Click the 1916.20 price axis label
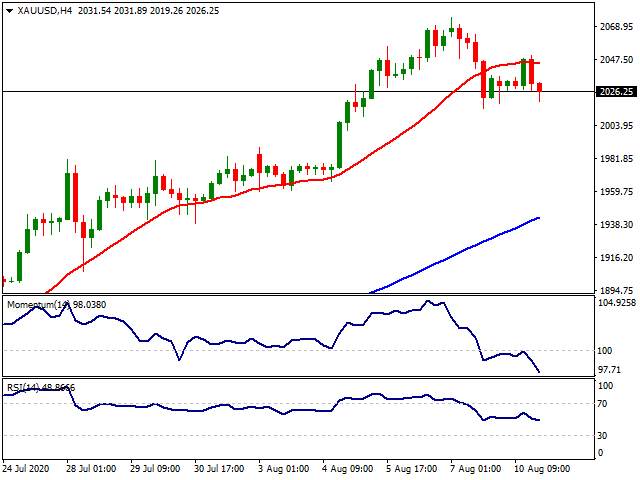The height and width of the screenshot is (480, 640). point(616,258)
